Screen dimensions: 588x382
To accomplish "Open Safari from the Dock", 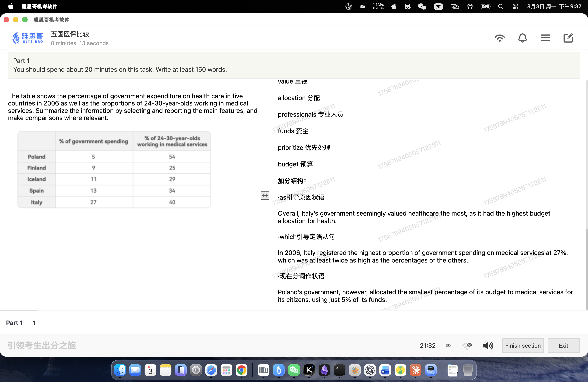I will (211, 370).
